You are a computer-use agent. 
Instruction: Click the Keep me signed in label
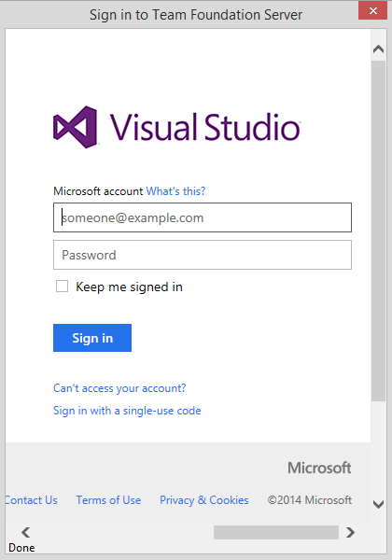tap(129, 287)
